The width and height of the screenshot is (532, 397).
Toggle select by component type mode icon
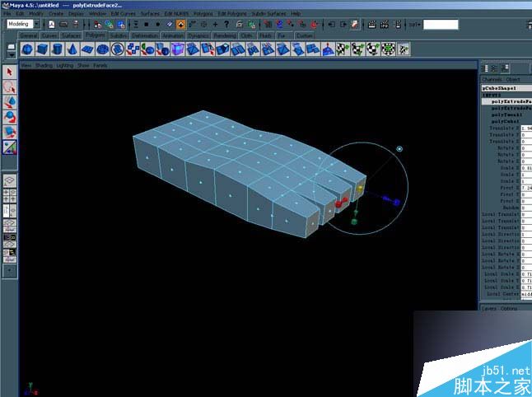point(121,24)
